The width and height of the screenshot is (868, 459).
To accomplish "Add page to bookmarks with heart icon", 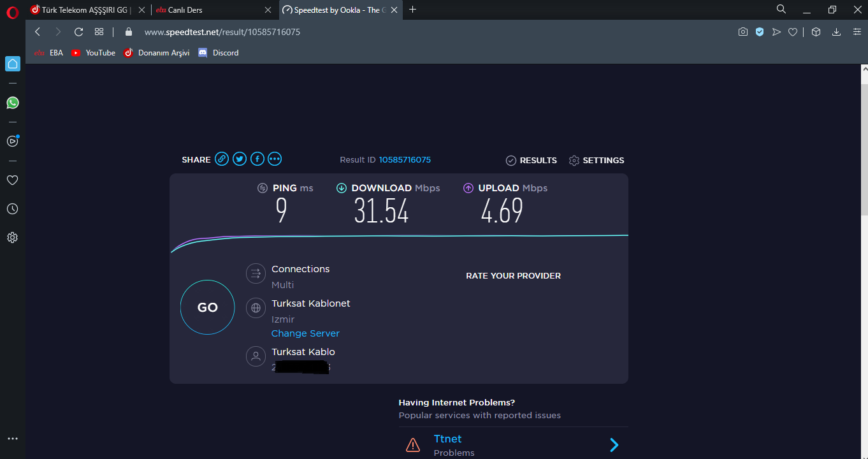I will 793,32.
